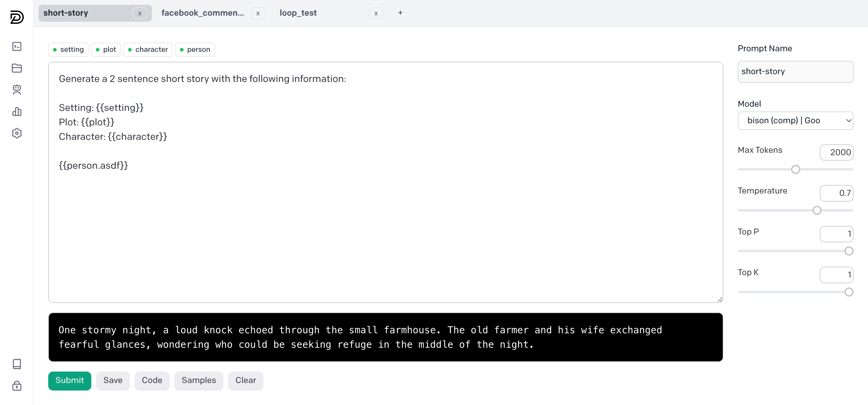Select the setting variable pill
The width and height of the screenshot is (868, 405).
(68, 49)
